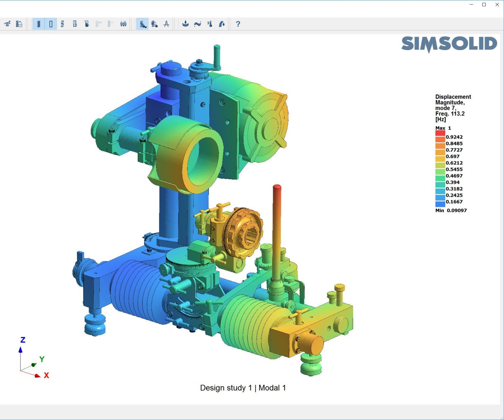Click the down-arrow onto part icon

click(x=185, y=24)
